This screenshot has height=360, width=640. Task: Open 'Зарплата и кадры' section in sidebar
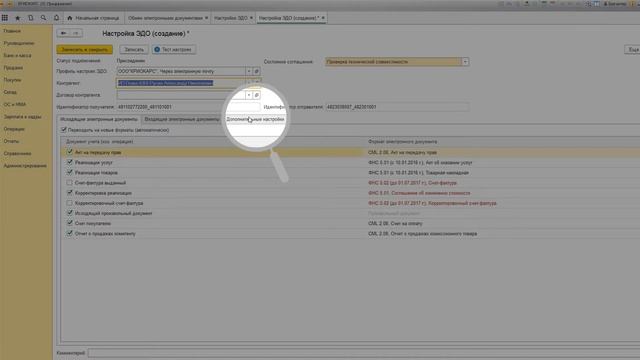(x=22, y=117)
